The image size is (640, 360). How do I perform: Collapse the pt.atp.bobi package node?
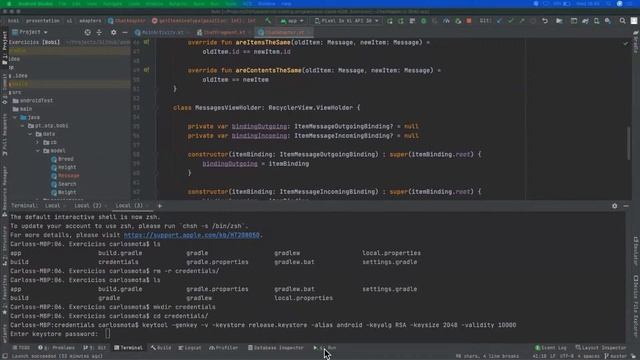coord(23,126)
